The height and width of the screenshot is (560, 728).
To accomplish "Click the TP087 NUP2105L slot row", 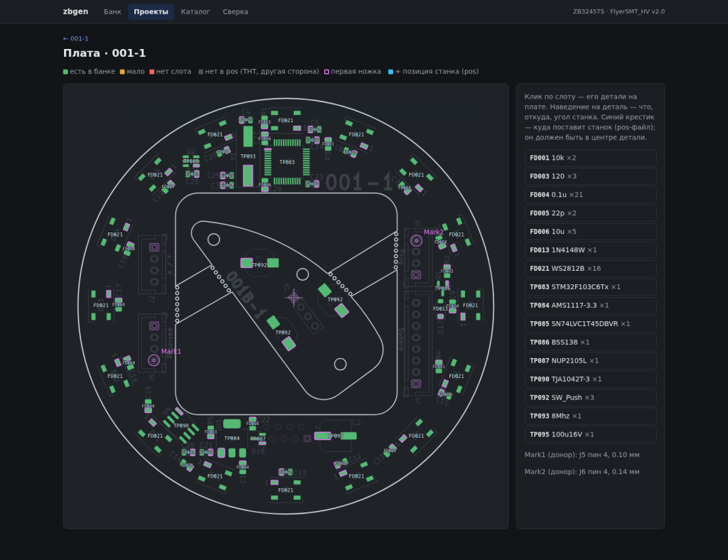I will (591, 360).
